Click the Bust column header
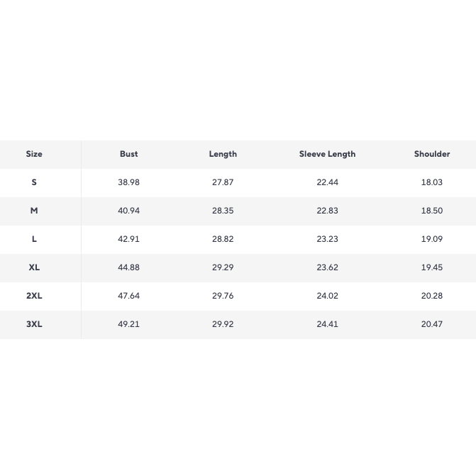 pos(128,154)
